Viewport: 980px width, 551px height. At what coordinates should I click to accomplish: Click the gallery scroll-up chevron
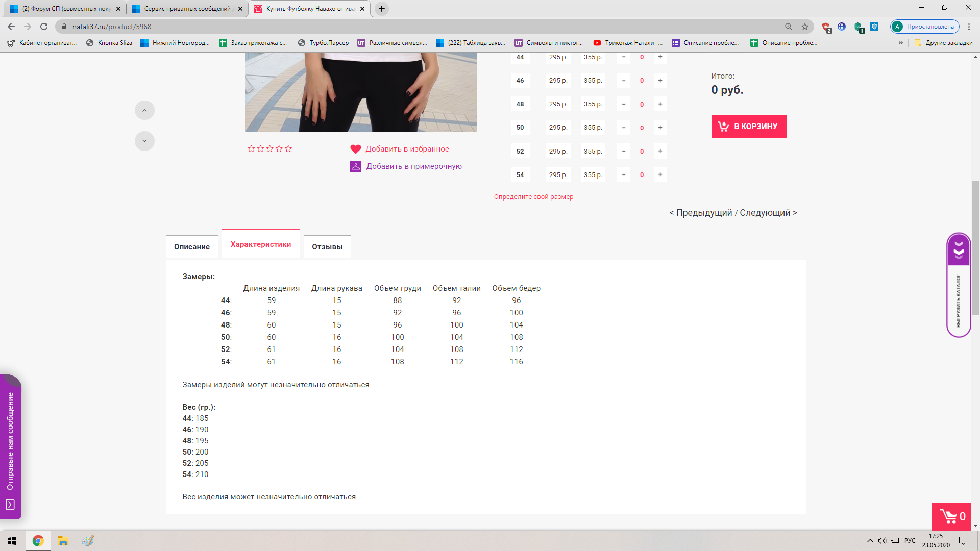(x=144, y=110)
